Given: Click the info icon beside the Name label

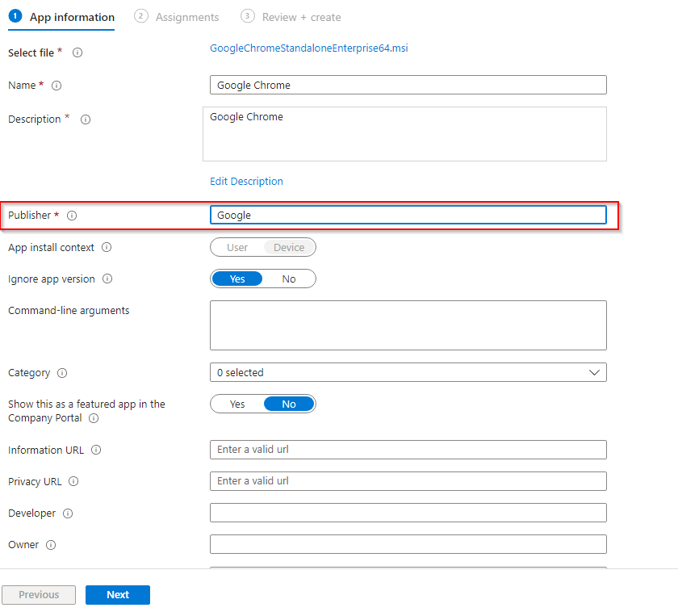Looking at the screenshot, I should [x=56, y=85].
